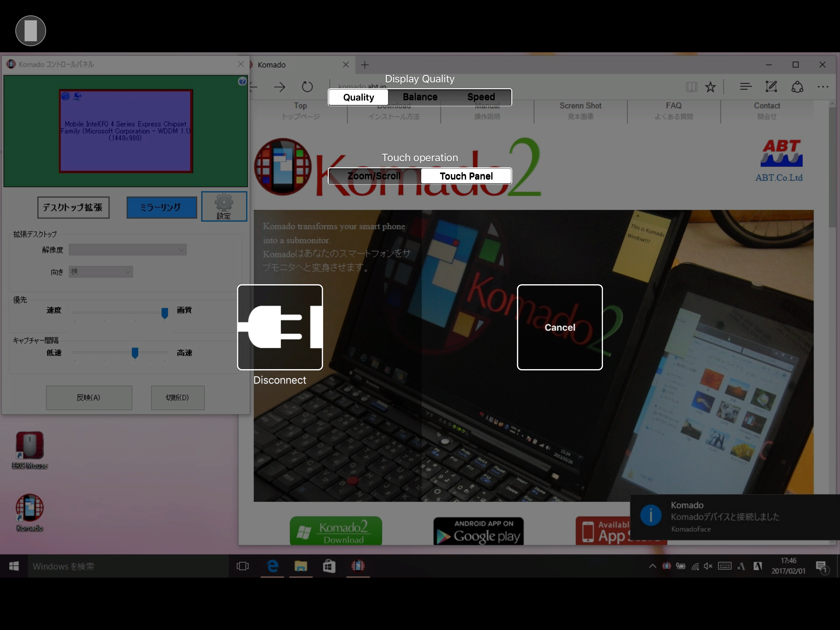Click the Komado tray icon
This screenshot has height=630, width=840.
pyautogui.click(x=667, y=566)
